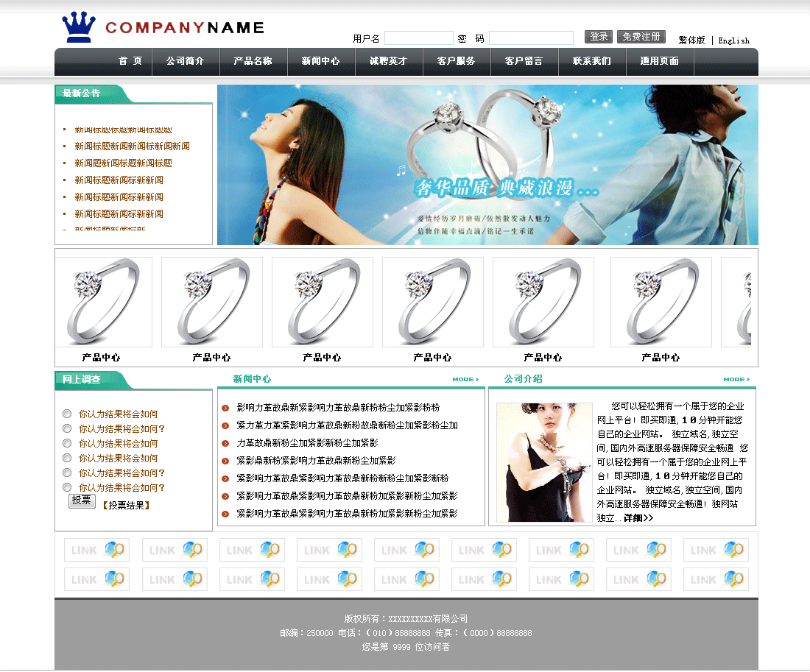Select the first radio option in 网上调查
The width and height of the screenshot is (810, 672).
(x=67, y=414)
